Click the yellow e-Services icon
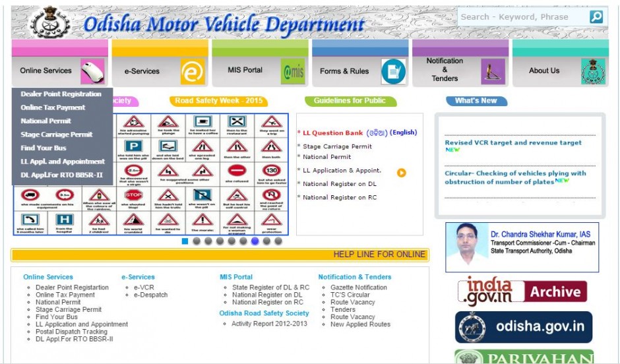Screen dimensions: 620x364 click(x=193, y=71)
